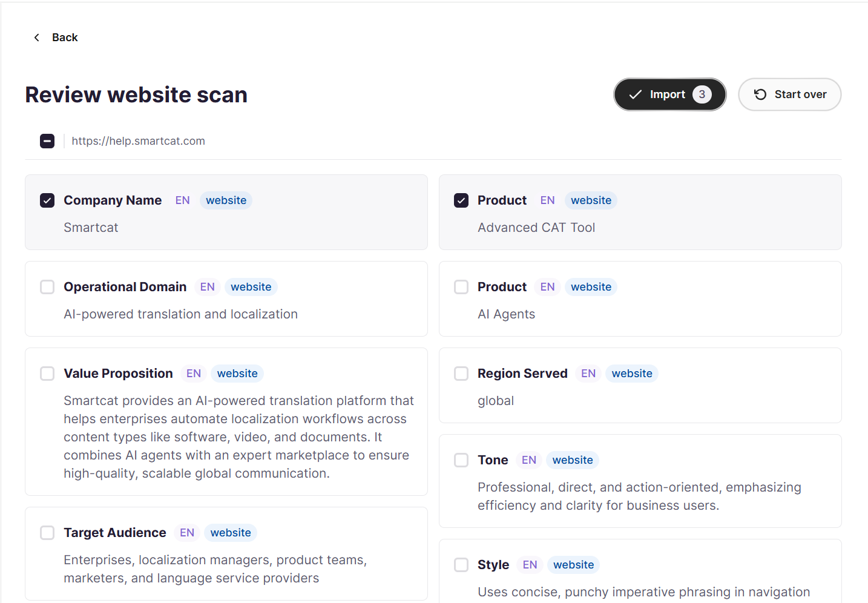The image size is (868, 603).
Task: Click the 'Operational Domain' card title
Action: 125,287
